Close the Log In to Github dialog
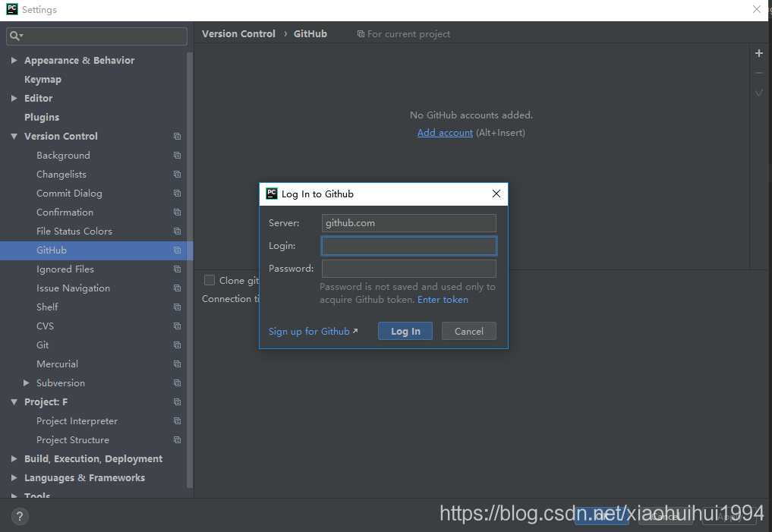This screenshot has height=532, width=772. pyautogui.click(x=496, y=194)
